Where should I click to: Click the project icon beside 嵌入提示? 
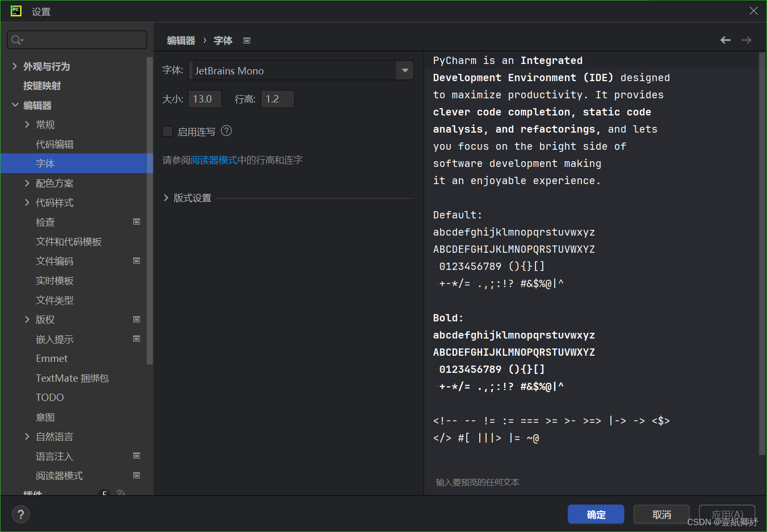click(137, 339)
